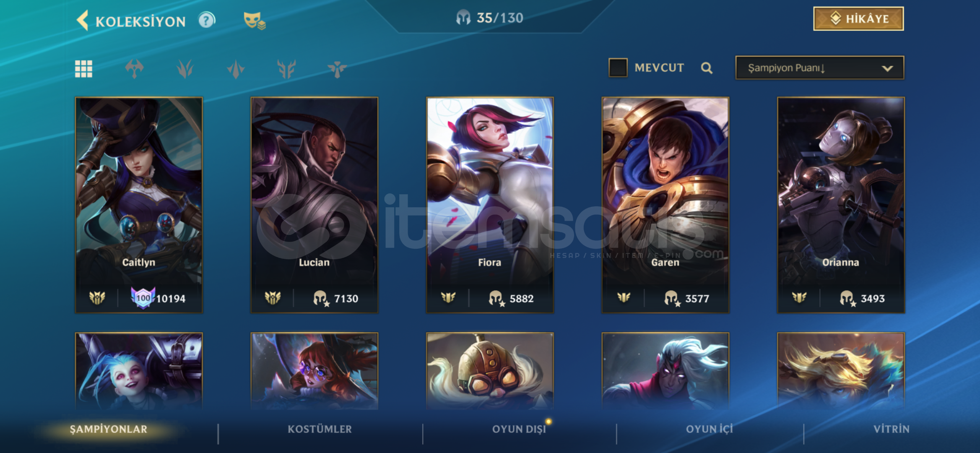Enable the Mevcut checkbox
This screenshot has height=453, width=980.
click(618, 68)
